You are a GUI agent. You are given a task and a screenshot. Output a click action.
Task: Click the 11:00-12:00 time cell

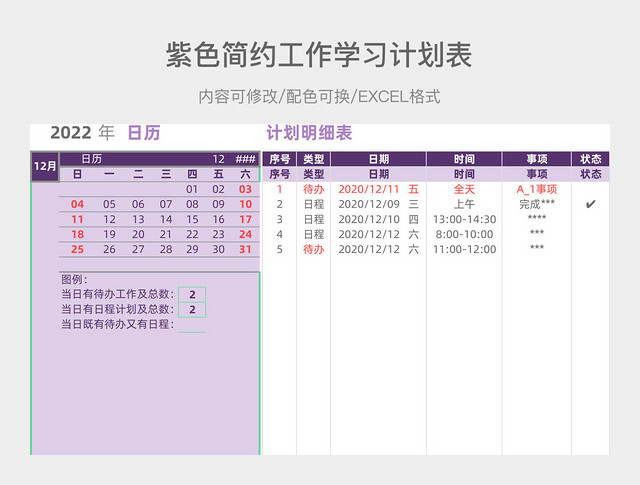coord(464,249)
